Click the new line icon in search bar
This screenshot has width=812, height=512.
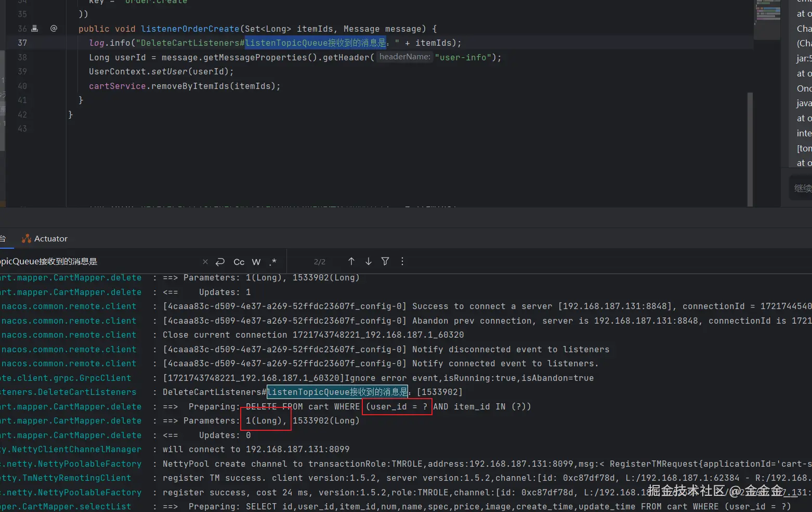point(220,262)
